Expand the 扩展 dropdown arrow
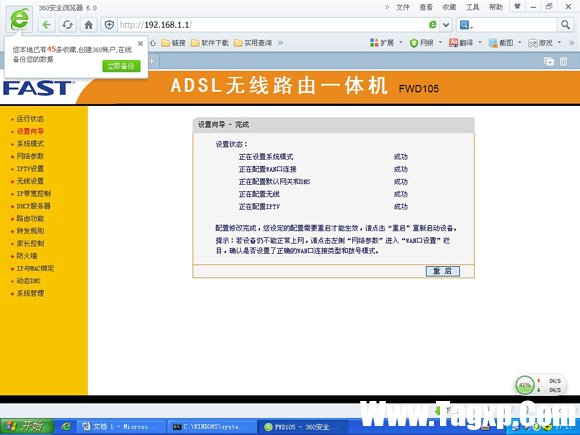 pos(401,43)
